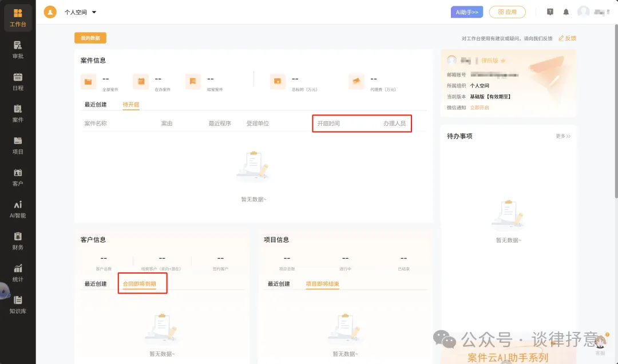Viewport: 618px width, 364px height.
Task: Open 项目 folder in sidebar
Action: point(18,145)
